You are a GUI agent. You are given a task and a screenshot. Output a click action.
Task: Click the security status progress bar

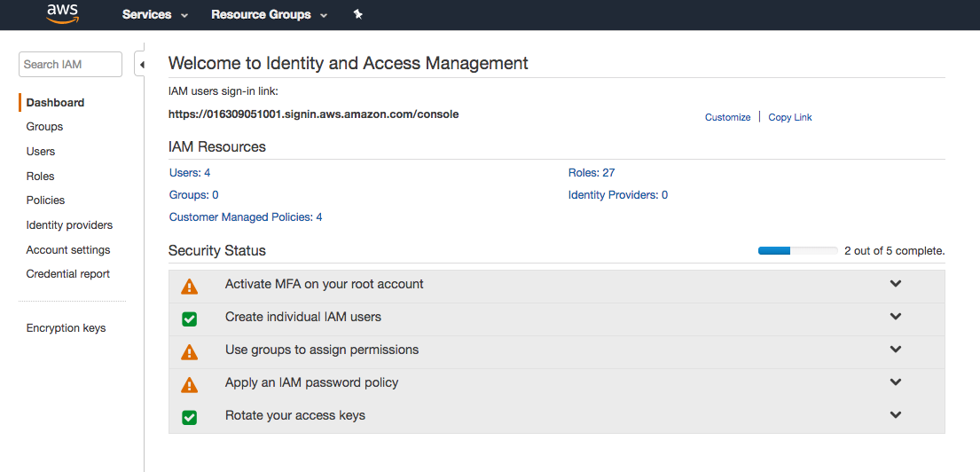[797, 251]
